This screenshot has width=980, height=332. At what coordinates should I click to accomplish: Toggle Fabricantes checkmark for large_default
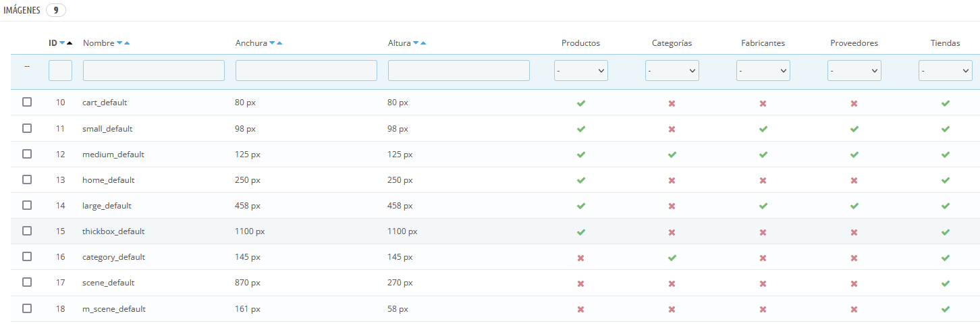(x=763, y=206)
